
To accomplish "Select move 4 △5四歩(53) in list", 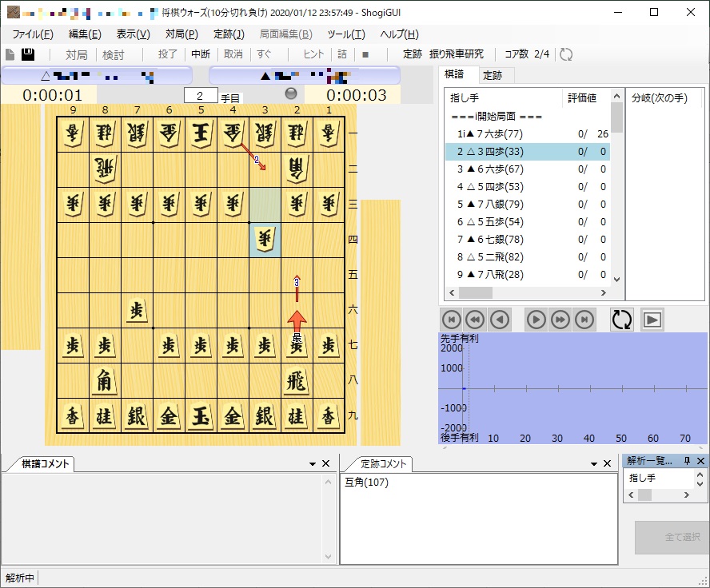I will coord(528,187).
